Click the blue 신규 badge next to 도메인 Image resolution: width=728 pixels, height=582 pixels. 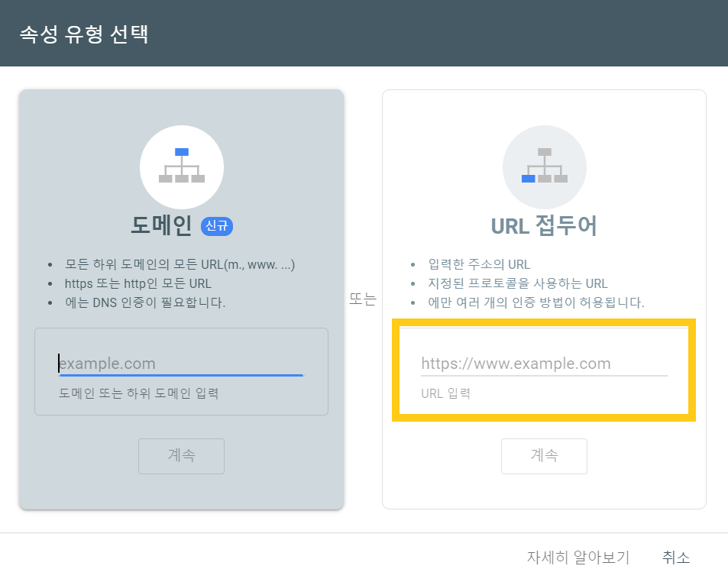pos(217,226)
